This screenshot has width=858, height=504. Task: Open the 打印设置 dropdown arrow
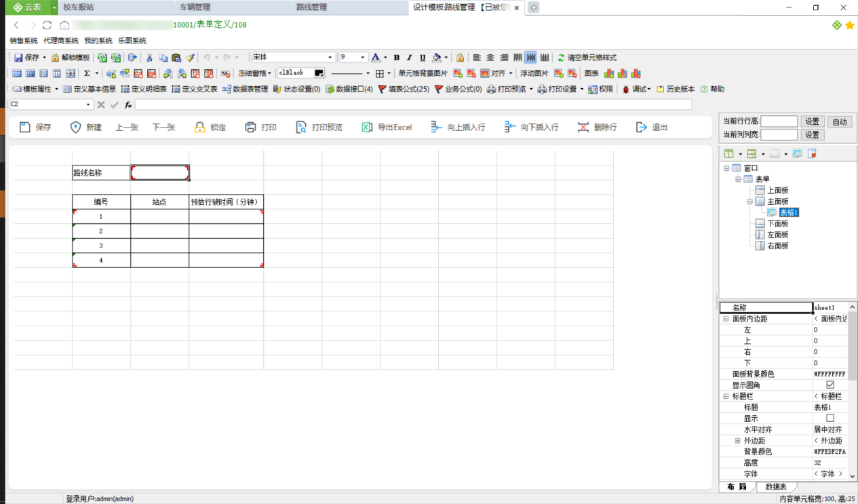pyautogui.click(x=582, y=89)
